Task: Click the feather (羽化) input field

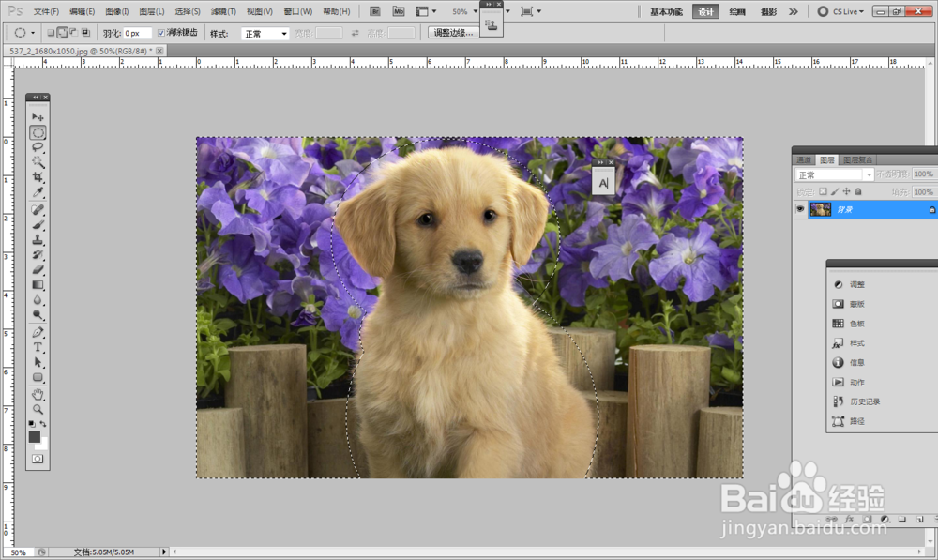Action: point(137,34)
